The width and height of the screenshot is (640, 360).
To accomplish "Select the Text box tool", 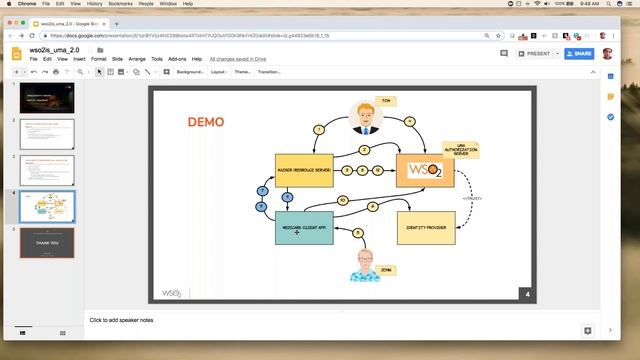I will (x=110, y=72).
